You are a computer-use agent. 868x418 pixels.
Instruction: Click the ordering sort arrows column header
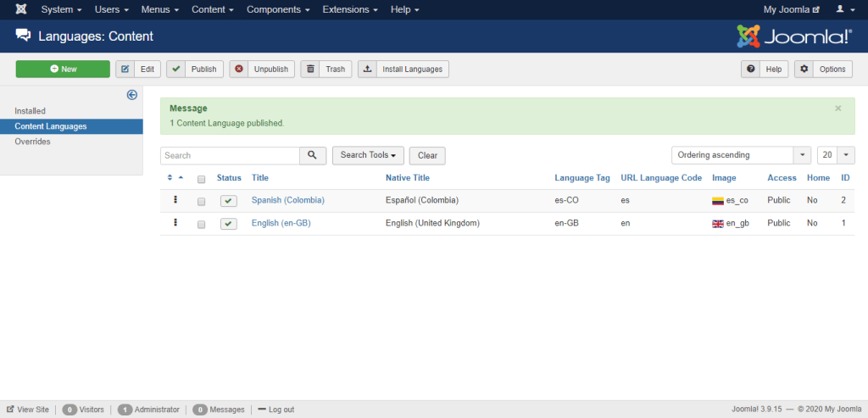tap(175, 178)
